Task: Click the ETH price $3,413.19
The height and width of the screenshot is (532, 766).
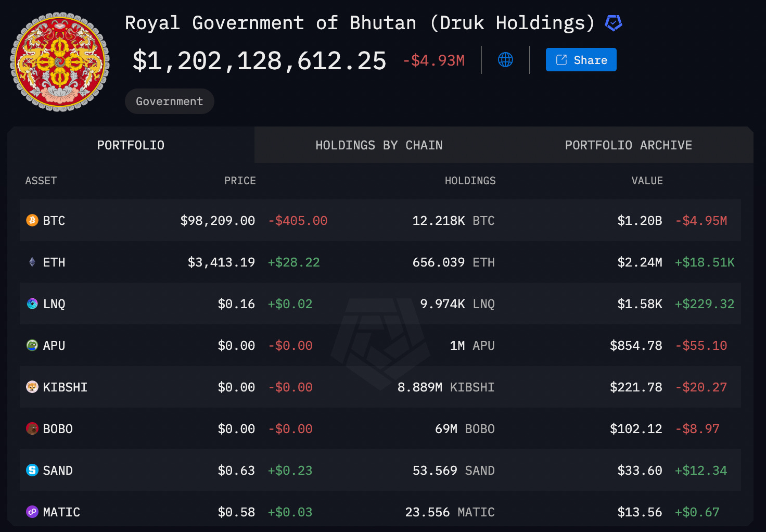Action: tap(221, 262)
